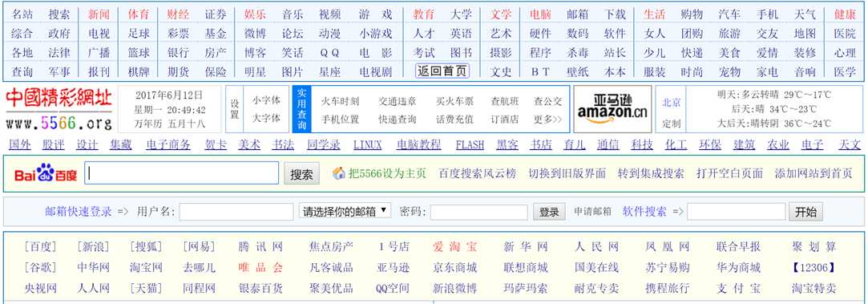Image resolution: width=868 pixels, height=304 pixels.
Task: Open the 联合早报 link
Action: 738,246
